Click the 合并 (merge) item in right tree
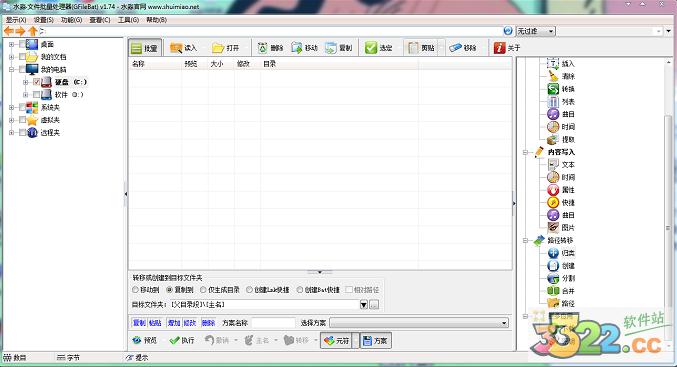The image size is (677, 367). (x=561, y=291)
